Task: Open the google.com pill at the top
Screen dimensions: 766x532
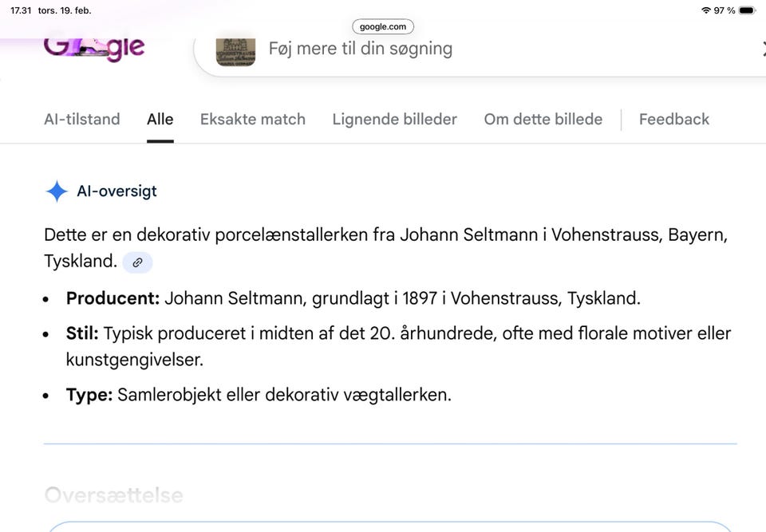Action: [x=383, y=26]
